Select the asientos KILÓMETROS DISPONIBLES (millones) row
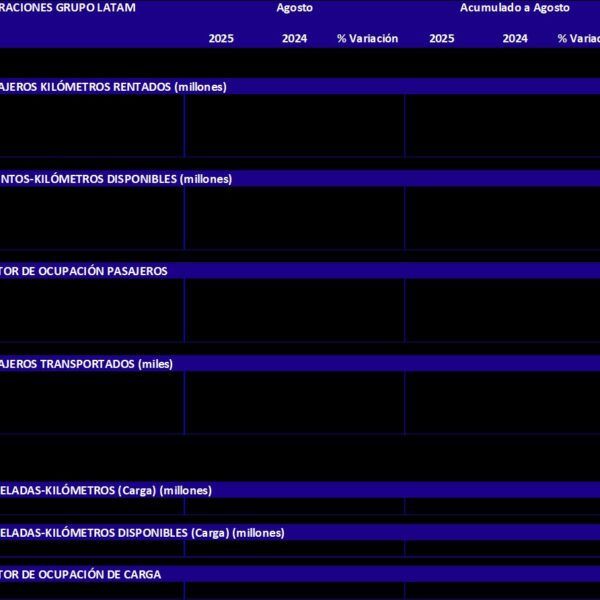The image size is (600, 600). 116,179
